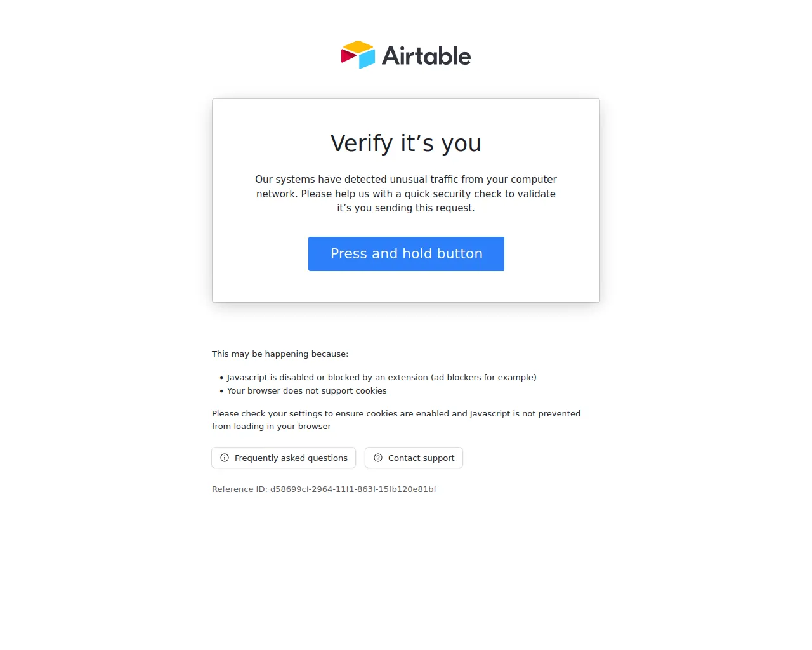The image size is (812, 650).
Task: Click the "Our systems have detected unusual traffic" line
Action: [x=406, y=180]
